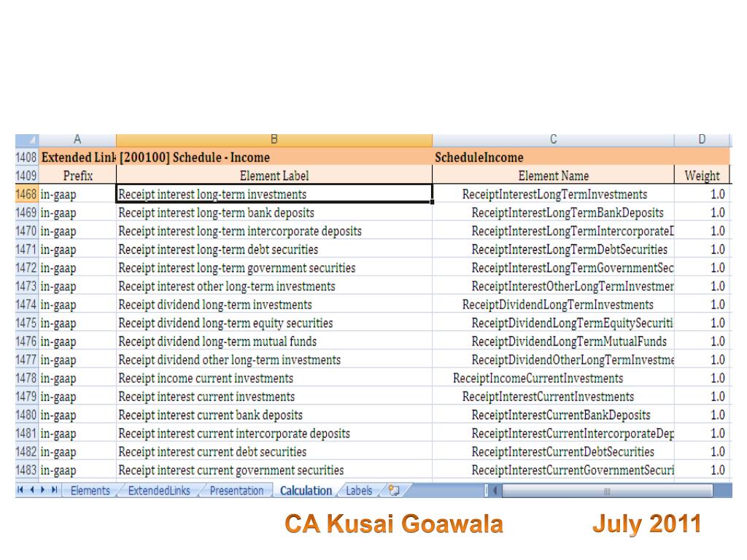Select column A header
The width and height of the screenshot is (747, 560).
[77, 140]
